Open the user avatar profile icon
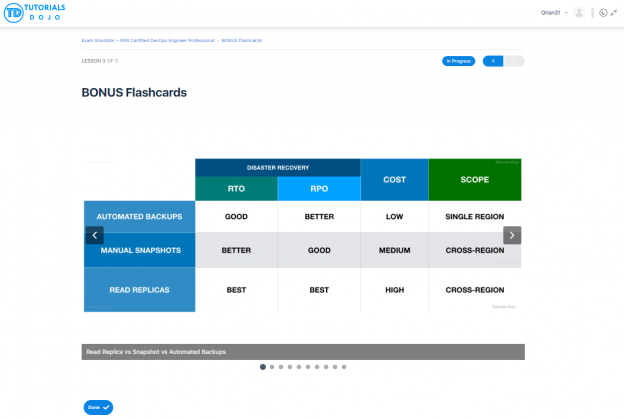The height and width of the screenshot is (418, 624). pos(580,13)
